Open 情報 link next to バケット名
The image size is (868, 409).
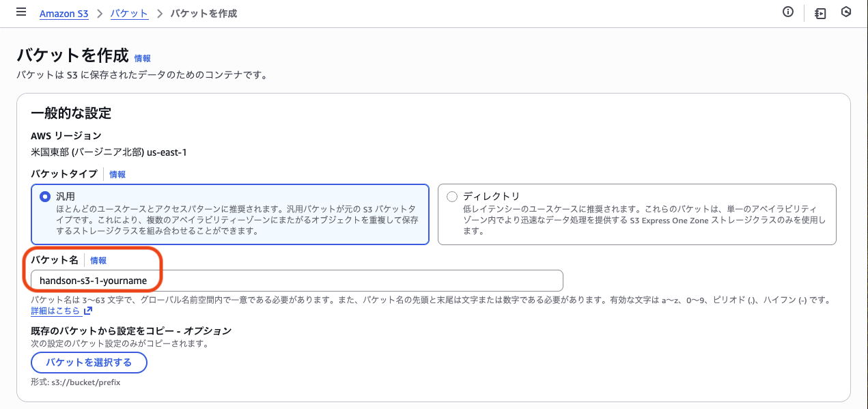(98, 261)
